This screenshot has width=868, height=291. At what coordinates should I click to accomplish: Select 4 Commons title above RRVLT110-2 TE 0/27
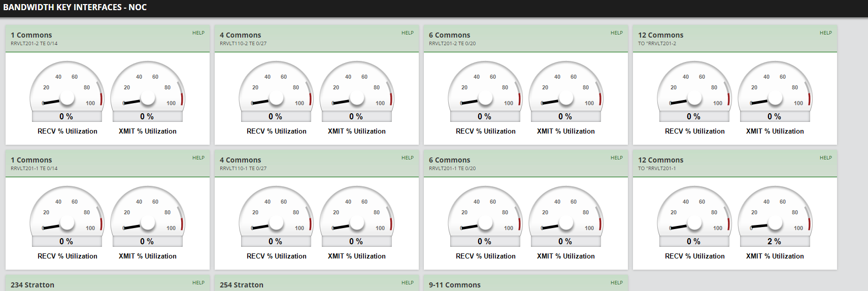(x=241, y=35)
